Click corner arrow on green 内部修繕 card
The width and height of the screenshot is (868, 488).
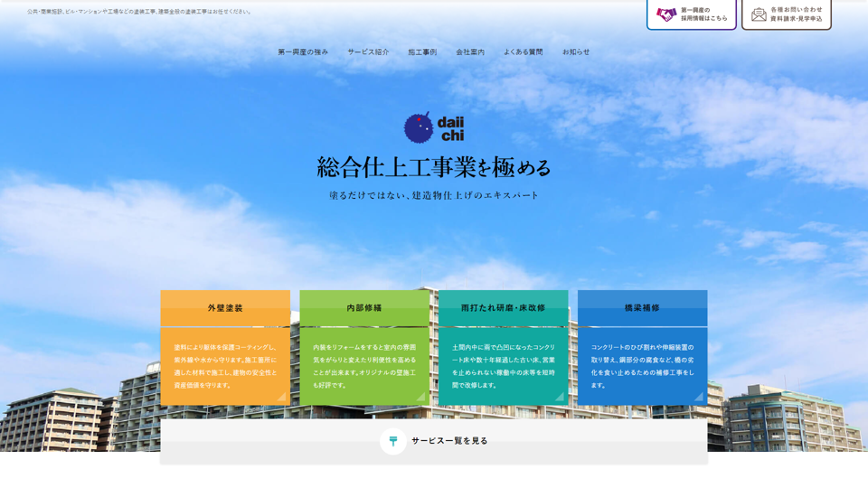(420, 396)
